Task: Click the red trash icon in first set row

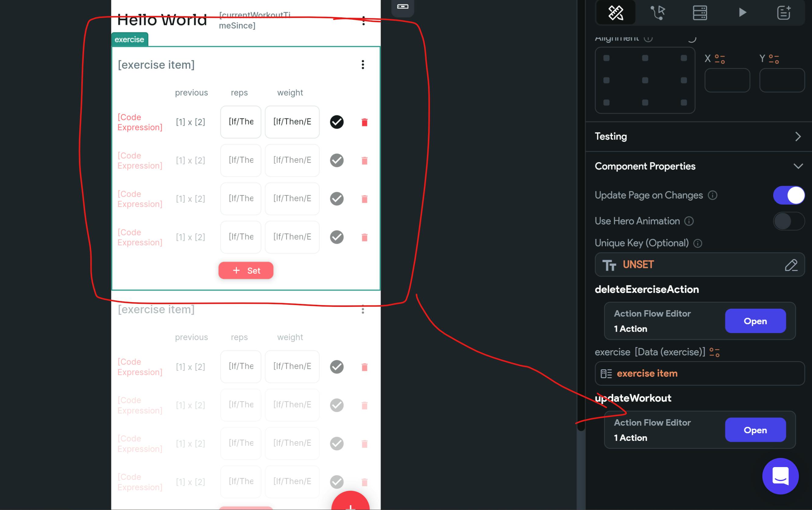Action: 364,122
